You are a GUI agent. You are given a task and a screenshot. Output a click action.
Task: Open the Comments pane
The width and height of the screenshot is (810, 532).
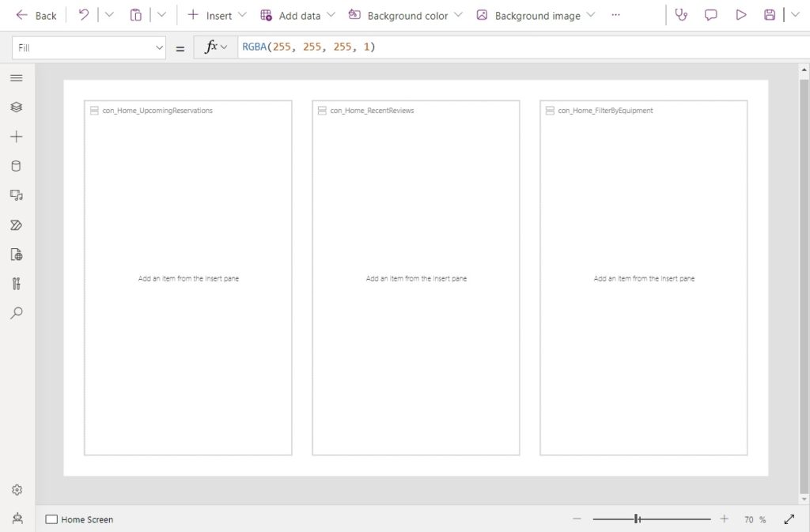(x=711, y=15)
